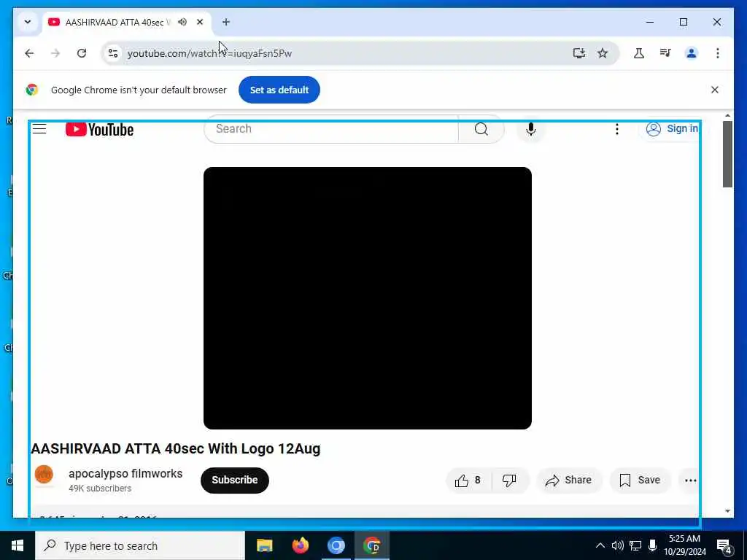Share the video
The width and height of the screenshot is (747, 560).
[x=569, y=481]
